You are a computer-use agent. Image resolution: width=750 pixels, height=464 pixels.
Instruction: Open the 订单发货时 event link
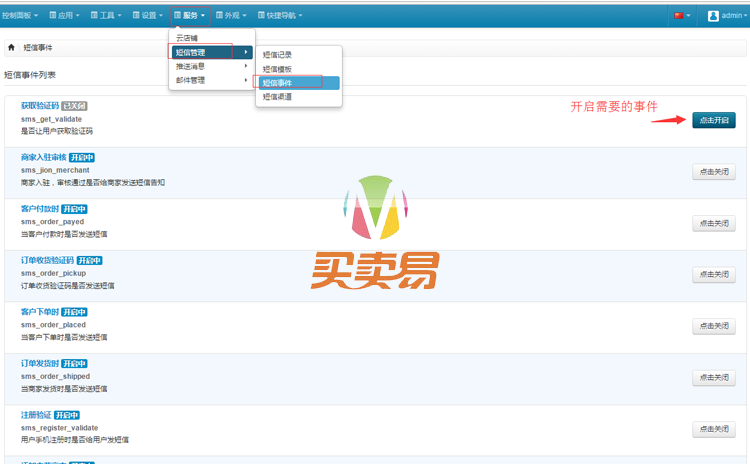[40, 364]
